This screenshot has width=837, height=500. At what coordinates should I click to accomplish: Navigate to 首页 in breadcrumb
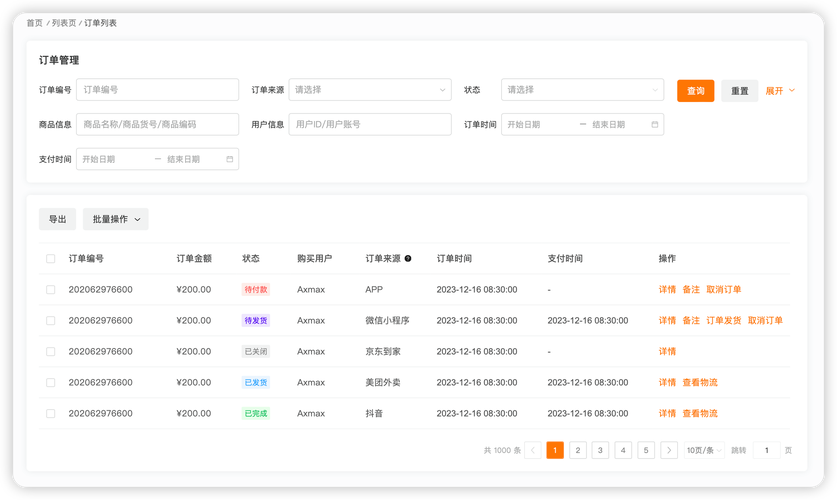[35, 23]
